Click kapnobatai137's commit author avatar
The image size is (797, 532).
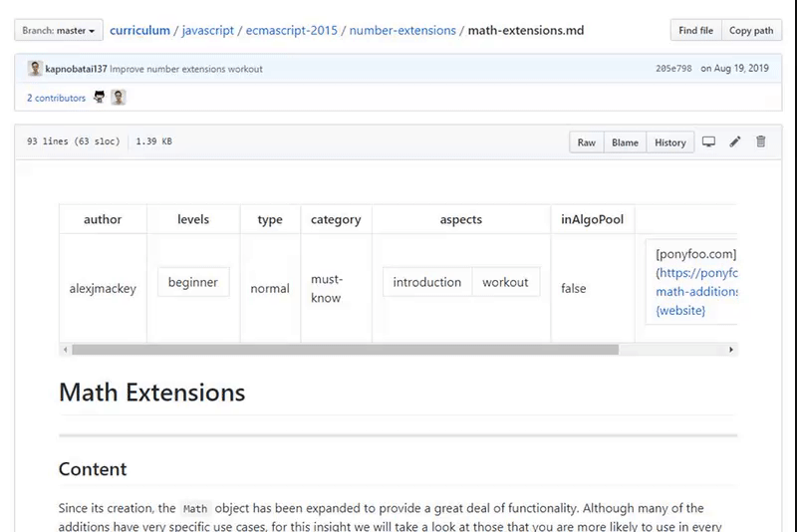[35, 69]
